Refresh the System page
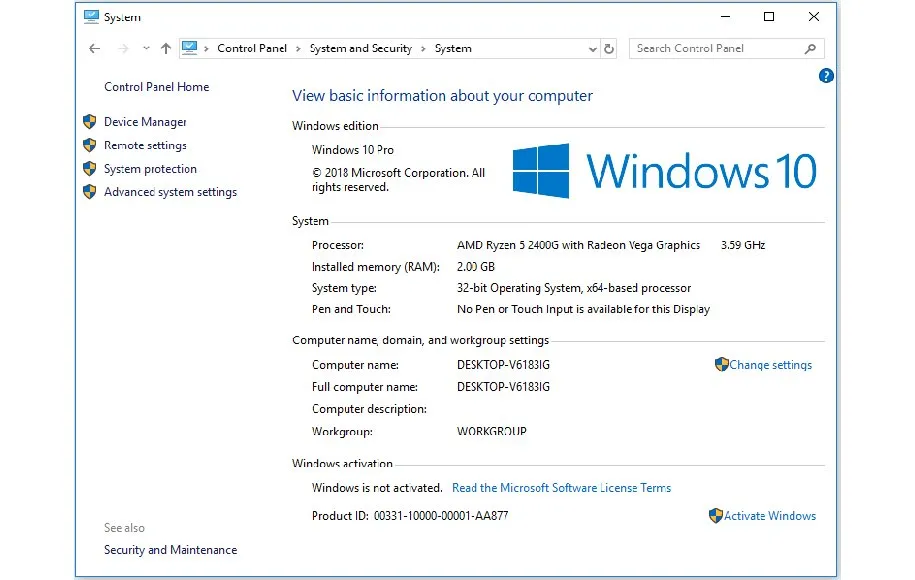Viewport: 915px width, 580px height. click(x=609, y=48)
